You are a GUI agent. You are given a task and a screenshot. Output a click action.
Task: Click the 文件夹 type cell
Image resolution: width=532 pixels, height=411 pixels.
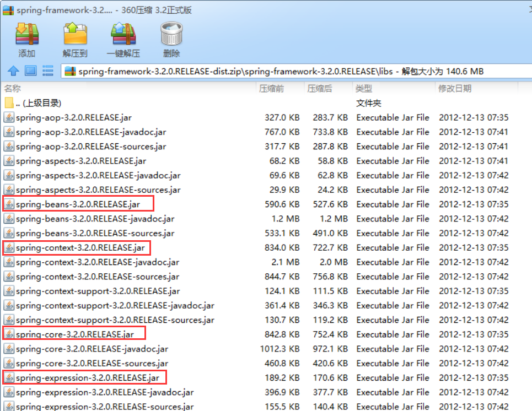point(368,103)
